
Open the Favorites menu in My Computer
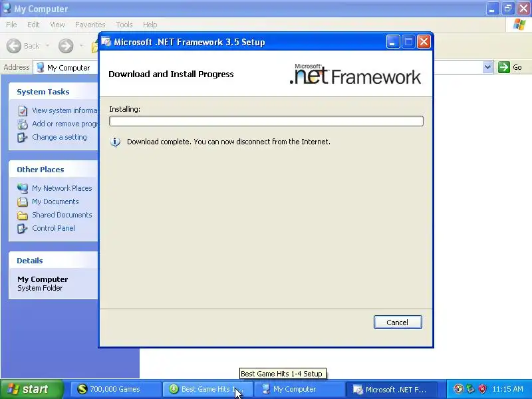(90, 25)
